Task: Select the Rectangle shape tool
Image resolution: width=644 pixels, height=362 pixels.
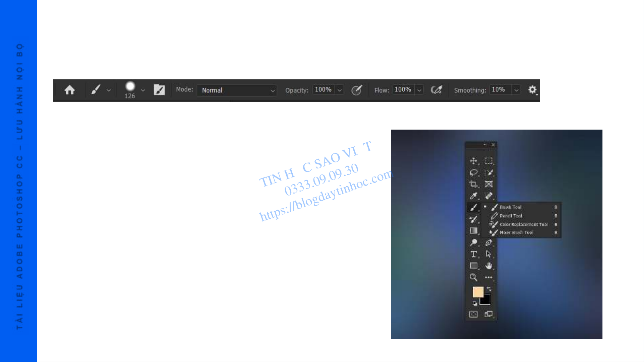Action: coord(473,266)
